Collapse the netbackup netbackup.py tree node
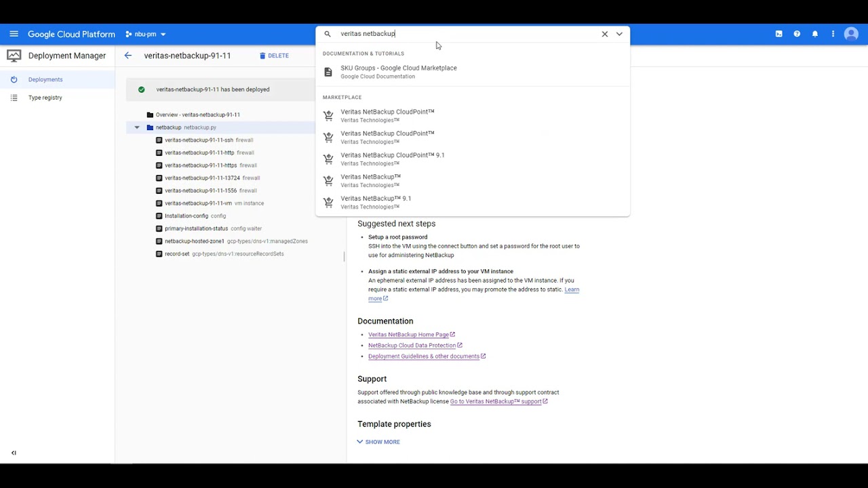 (137, 127)
